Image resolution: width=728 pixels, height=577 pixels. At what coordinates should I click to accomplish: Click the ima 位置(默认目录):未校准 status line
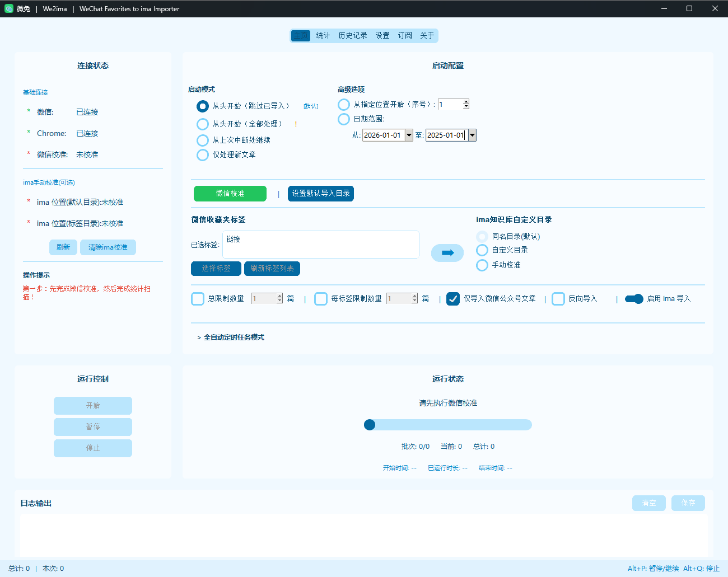coord(80,203)
